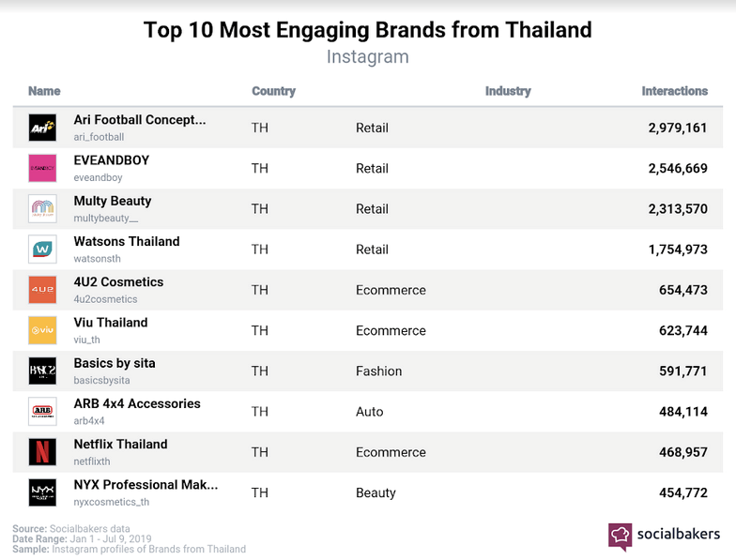Click the pink EVEANDBOY logo icon

(42, 168)
